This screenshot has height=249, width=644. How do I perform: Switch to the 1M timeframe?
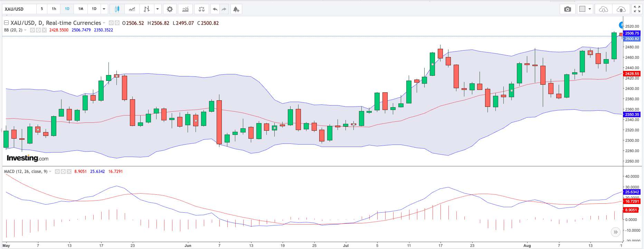pos(80,9)
